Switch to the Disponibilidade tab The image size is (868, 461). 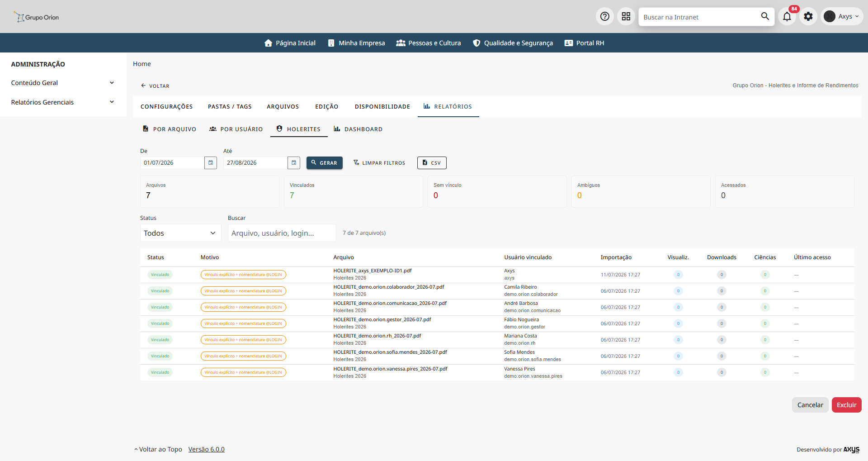pos(382,106)
